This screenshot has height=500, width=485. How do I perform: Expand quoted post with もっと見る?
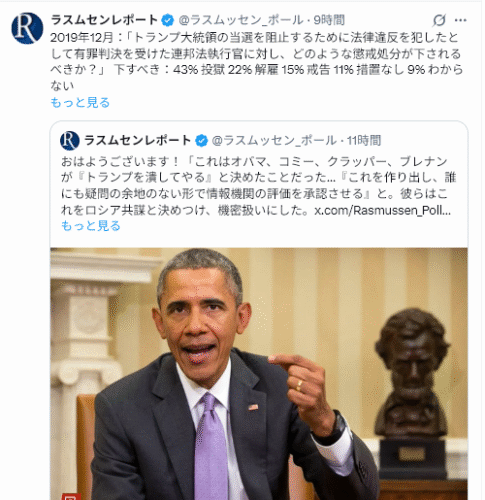click(91, 226)
